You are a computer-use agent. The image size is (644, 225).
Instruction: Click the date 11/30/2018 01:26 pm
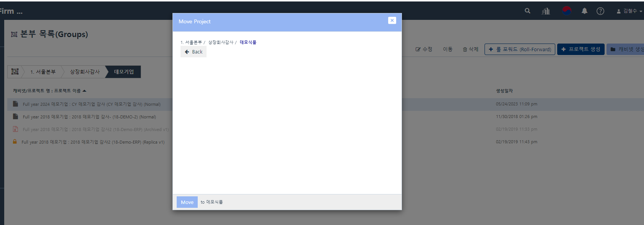click(x=517, y=117)
